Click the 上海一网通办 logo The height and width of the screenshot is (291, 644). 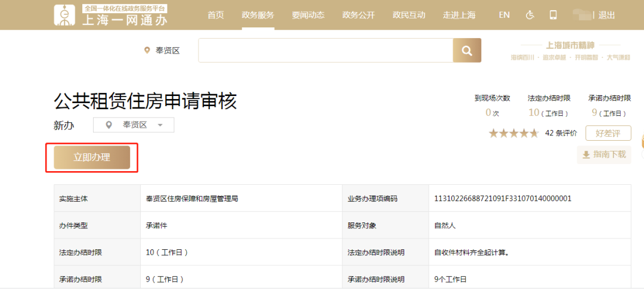pyautogui.click(x=111, y=16)
